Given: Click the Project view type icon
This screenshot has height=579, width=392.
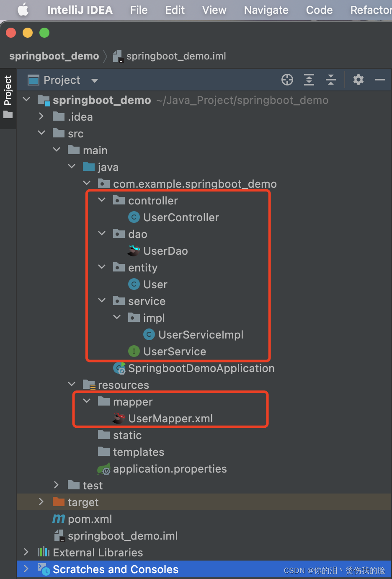Looking at the screenshot, I should [x=33, y=80].
